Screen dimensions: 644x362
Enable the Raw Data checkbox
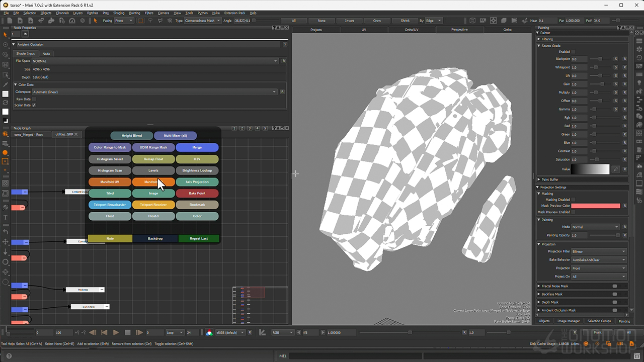[x=34, y=99]
